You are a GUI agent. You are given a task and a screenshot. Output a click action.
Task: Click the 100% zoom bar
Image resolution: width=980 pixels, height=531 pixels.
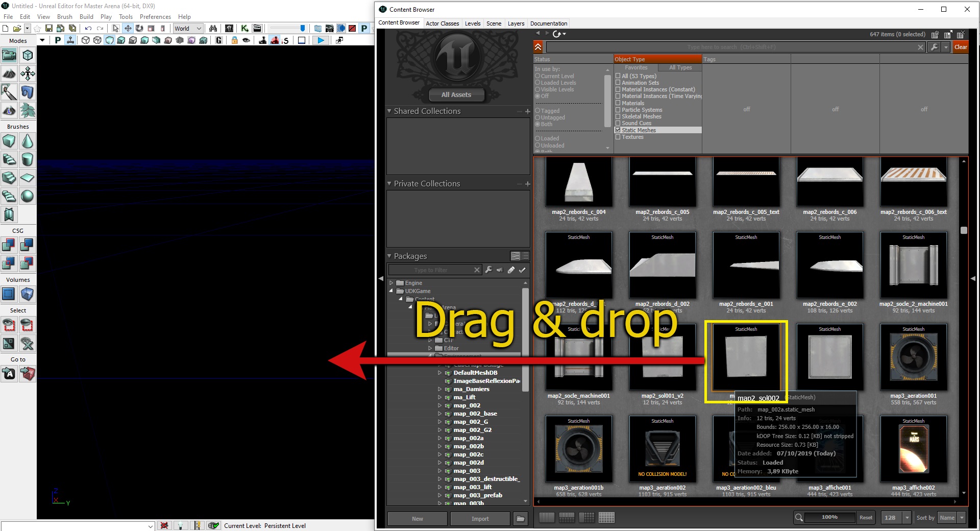point(829,517)
